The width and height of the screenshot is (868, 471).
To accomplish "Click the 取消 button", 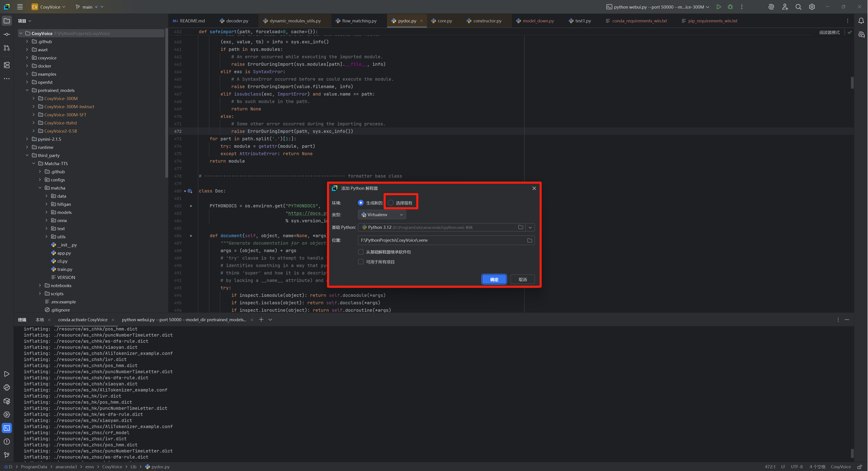I will (x=522, y=279).
